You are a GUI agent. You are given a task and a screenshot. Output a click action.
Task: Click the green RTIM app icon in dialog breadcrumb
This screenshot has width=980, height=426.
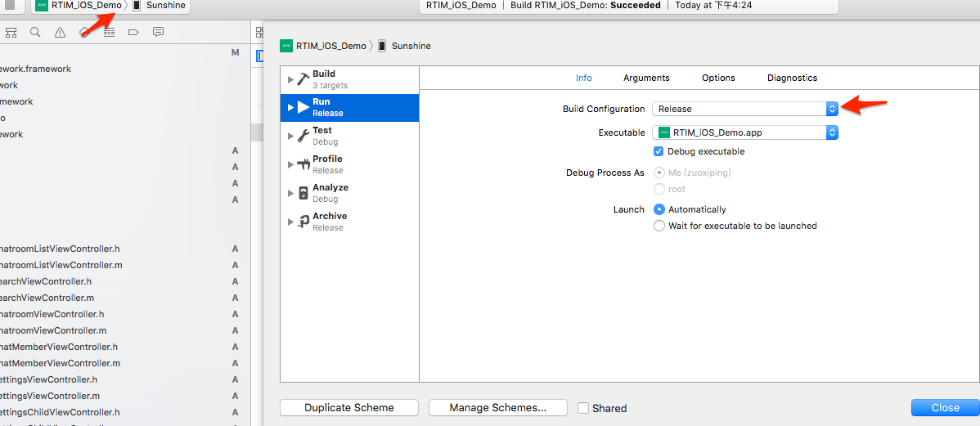(286, 46)
